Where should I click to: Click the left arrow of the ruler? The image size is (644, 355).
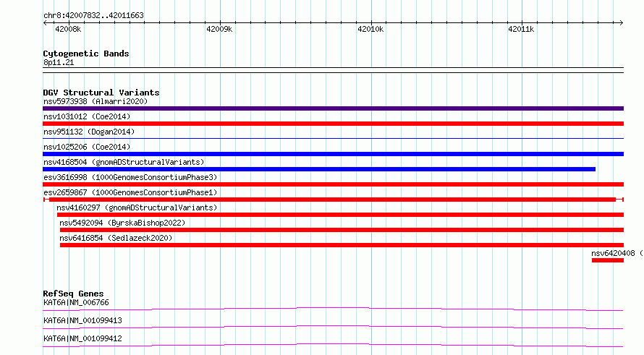[x=45, y=23]
